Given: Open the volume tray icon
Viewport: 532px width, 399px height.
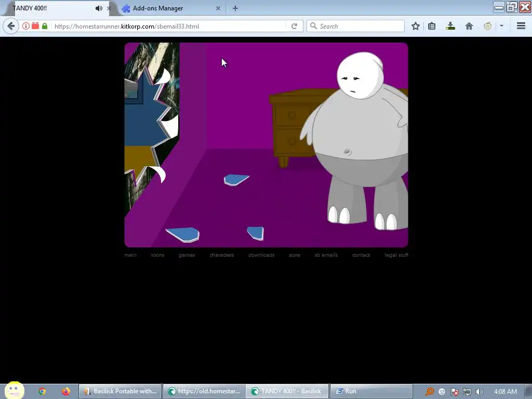Looking at the screenshot, I should coord(479,392).
